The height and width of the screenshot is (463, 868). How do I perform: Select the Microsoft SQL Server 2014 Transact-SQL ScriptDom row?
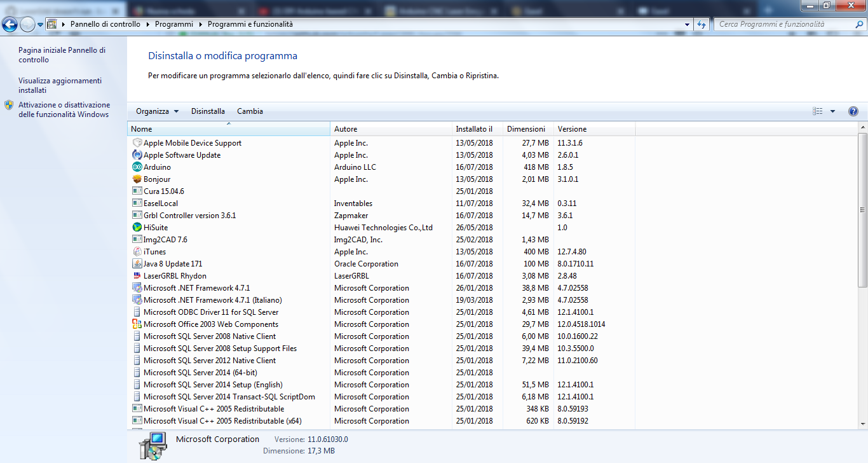(381, 397)
